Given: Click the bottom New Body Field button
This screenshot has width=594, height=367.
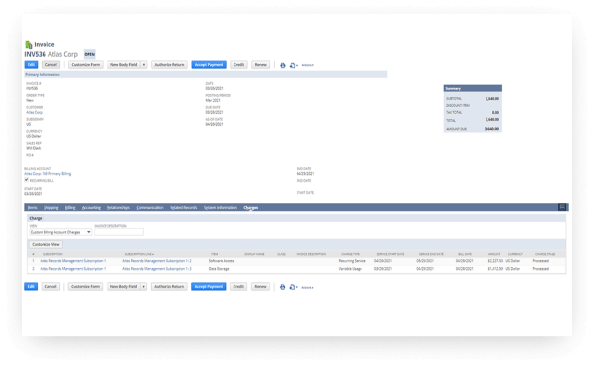Looking at the screenshot, I should pyautogui.click(x=123, y=287).
